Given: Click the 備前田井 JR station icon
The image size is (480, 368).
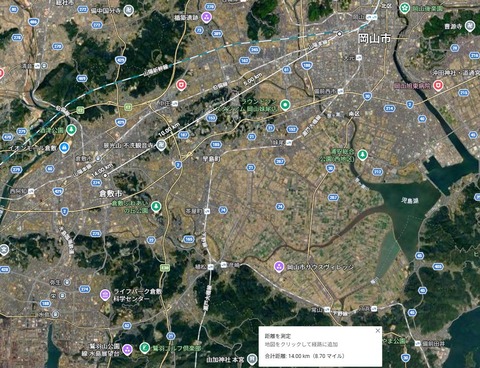Looking at the screenshot, I should click(x=417, y=343).
